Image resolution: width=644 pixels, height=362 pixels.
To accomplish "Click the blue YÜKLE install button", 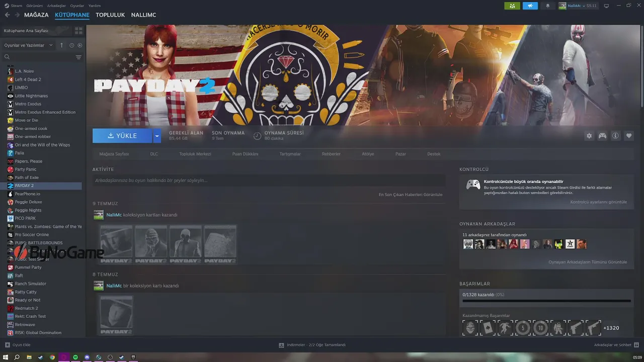I will click(122, 136).
